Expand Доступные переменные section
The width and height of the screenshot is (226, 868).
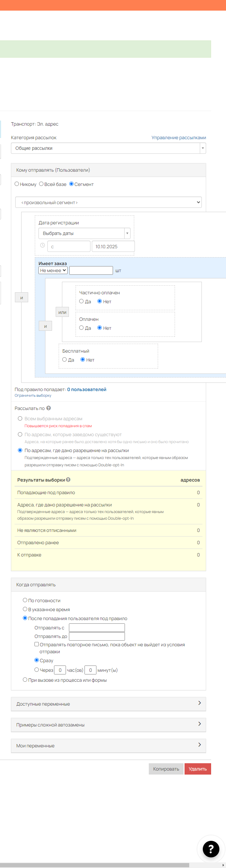pos(108,704)
